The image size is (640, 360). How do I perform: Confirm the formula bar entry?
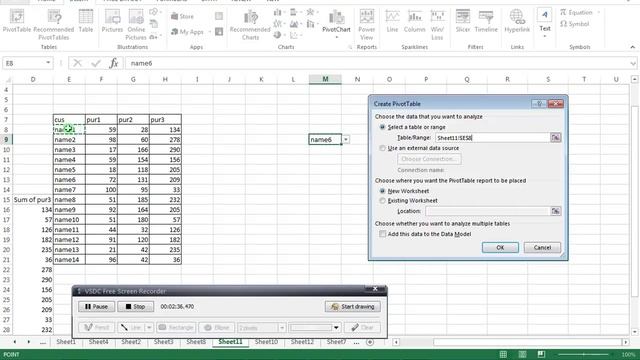96,63
